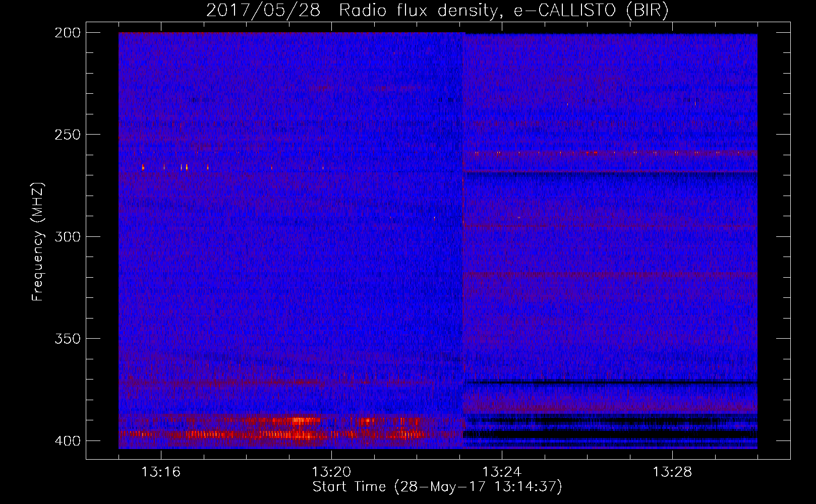
Task: Click the 13:16 time tick label
Action: pos(161,472)
